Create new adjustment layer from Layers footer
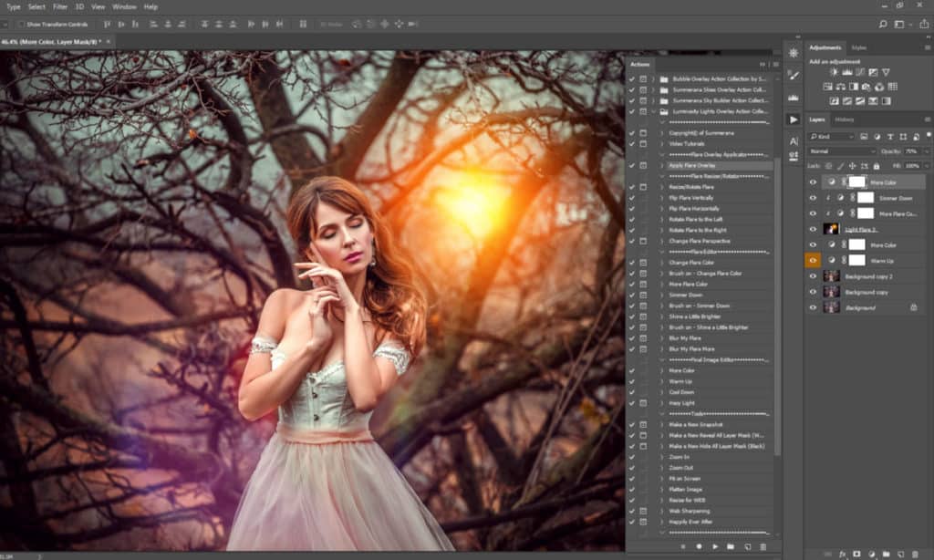Viewport: 934px width, 560px height. point(871,554)
